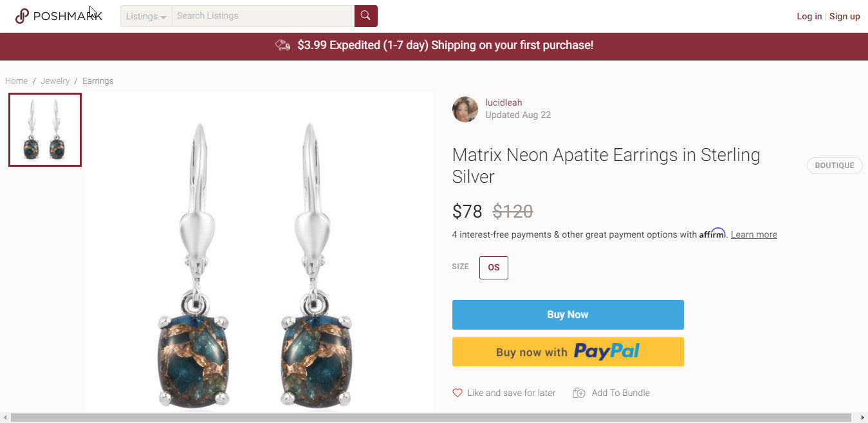Select the OS size option
This screenshot has height=423, width=868.
pos(494,268)
